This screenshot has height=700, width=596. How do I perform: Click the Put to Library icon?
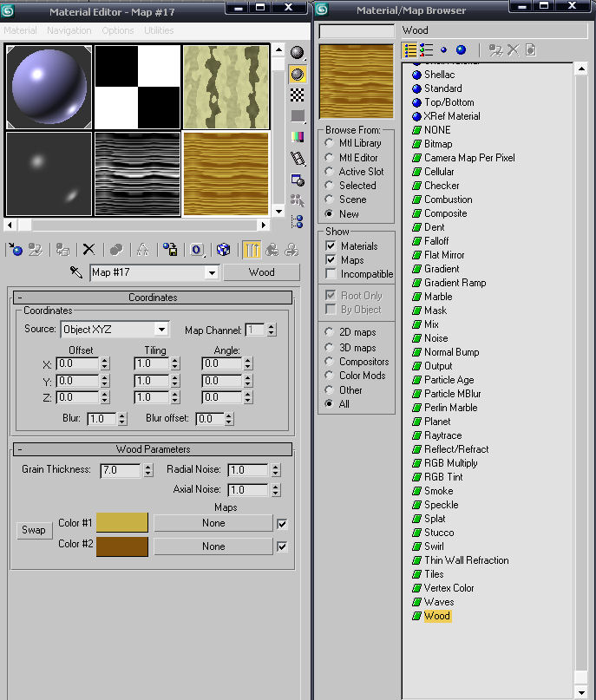click(x=170, y=250)
